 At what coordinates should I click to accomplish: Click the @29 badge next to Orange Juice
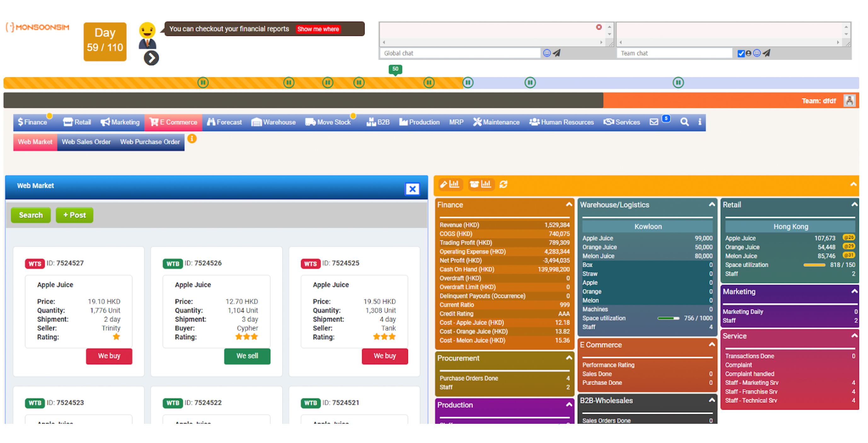pos(848,247)
